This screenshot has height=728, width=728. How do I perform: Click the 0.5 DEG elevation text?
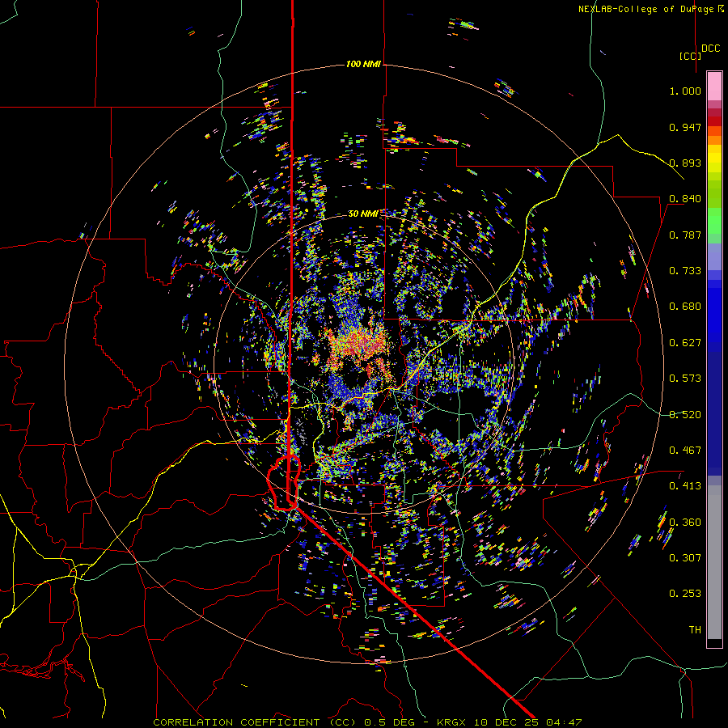388,722
